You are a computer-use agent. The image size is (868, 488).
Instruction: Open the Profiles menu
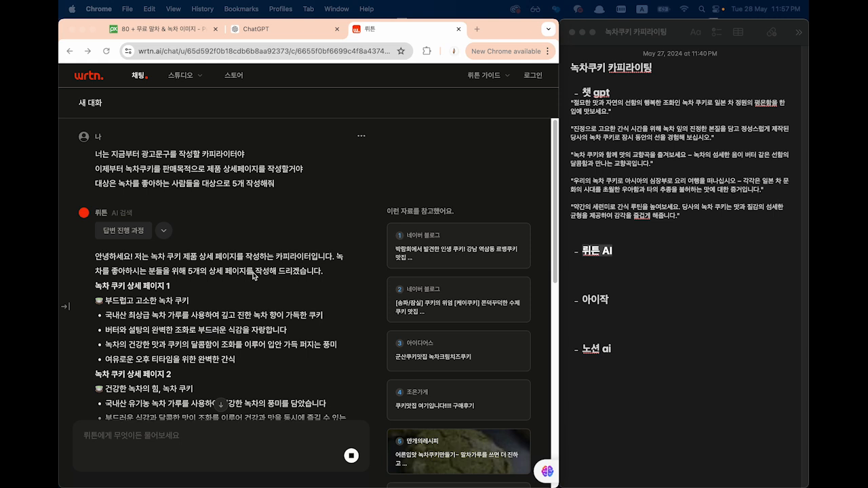point(281,9)
